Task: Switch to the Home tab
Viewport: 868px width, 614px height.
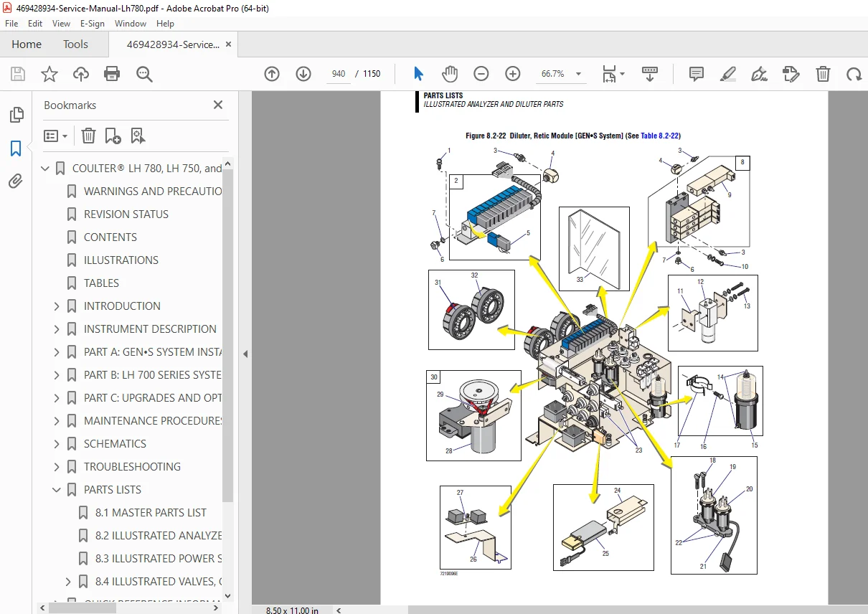Action: click(x=27, y=44)
